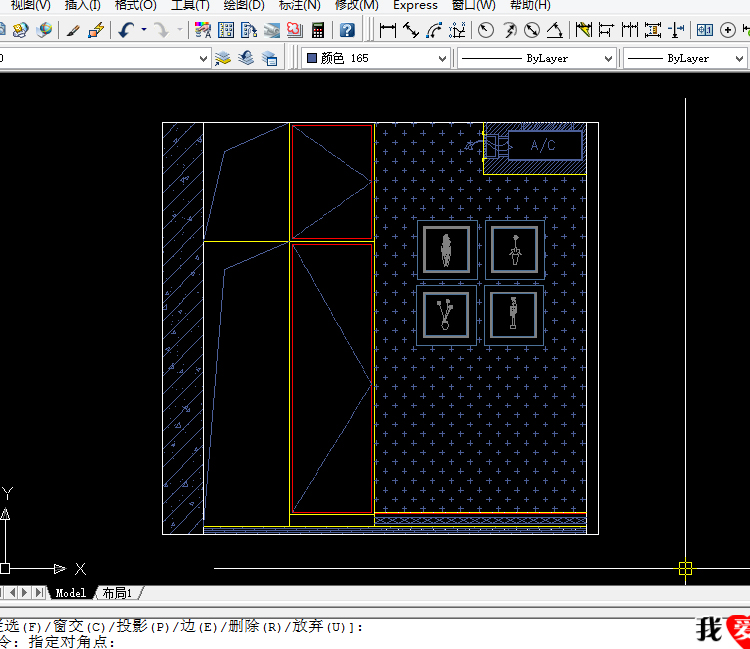This screenshot has width=750, height=649.
Task: Select the Arc Length dimension tool
Action: (x=434, y=30)
